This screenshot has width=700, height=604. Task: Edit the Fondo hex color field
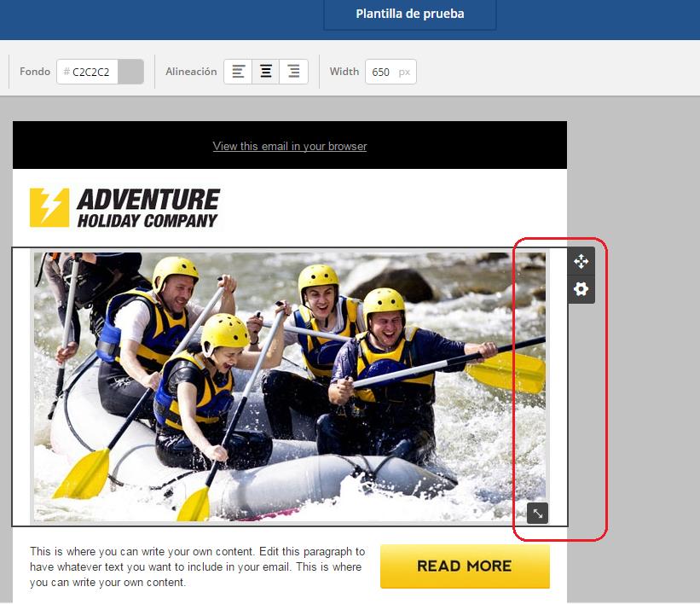88,72
